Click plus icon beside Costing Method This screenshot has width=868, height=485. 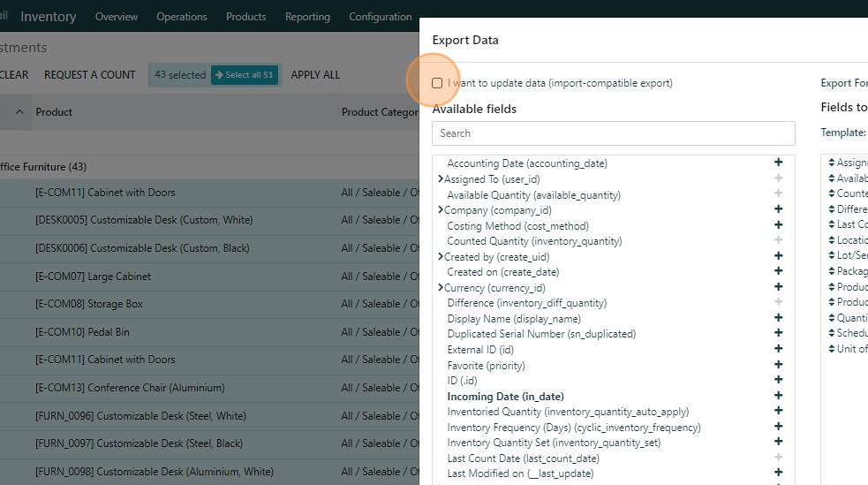click(x=778, y=225)
